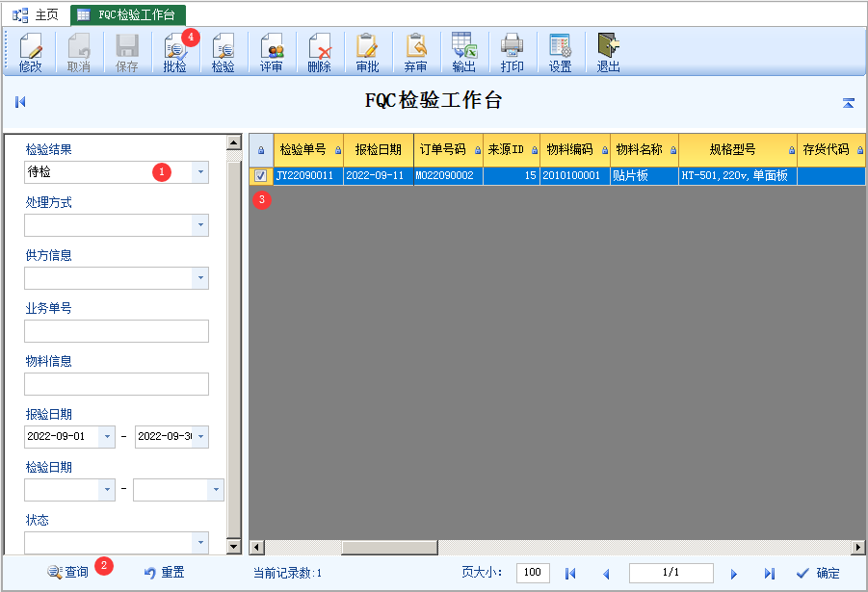Click the 物料信息 input field
Image resolution: width=868 pixels, height=592 pixels.
(117, 384)
